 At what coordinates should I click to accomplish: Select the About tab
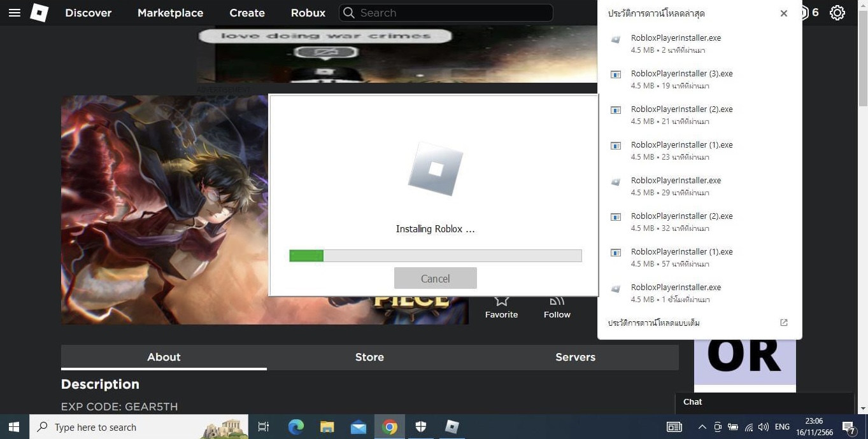click(164, 357)
